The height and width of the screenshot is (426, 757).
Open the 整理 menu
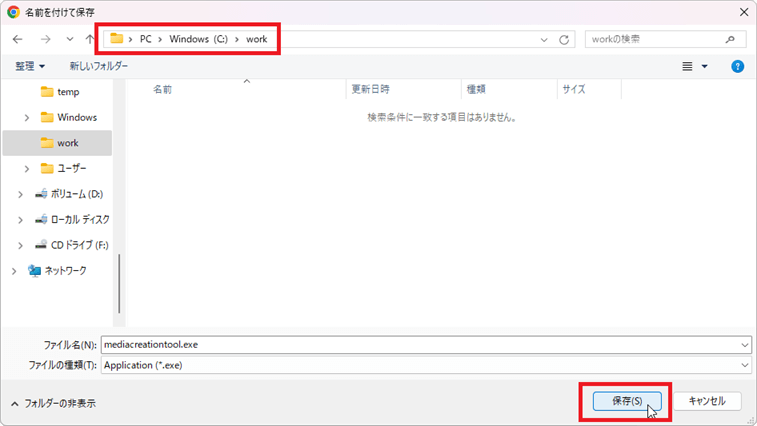pos(30,66)
